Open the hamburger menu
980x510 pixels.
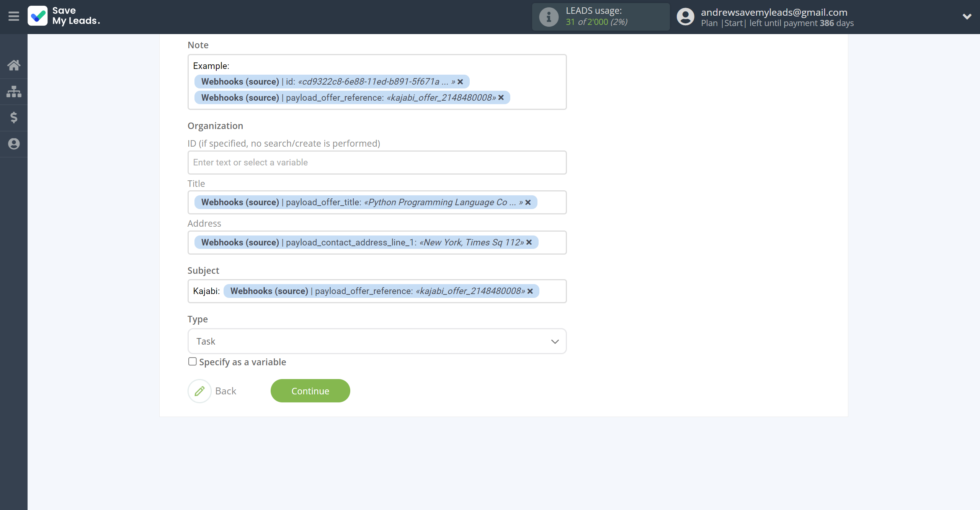coord(14,16)
